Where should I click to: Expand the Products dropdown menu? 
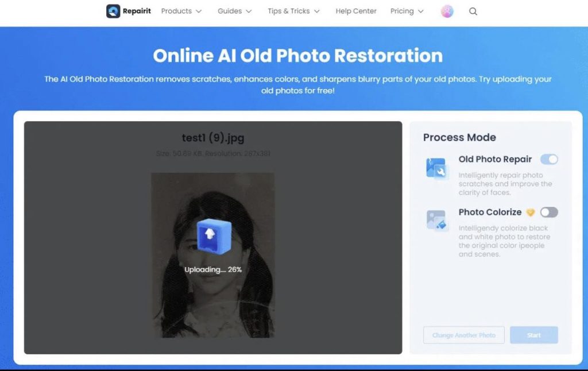[x=181, y=11]
